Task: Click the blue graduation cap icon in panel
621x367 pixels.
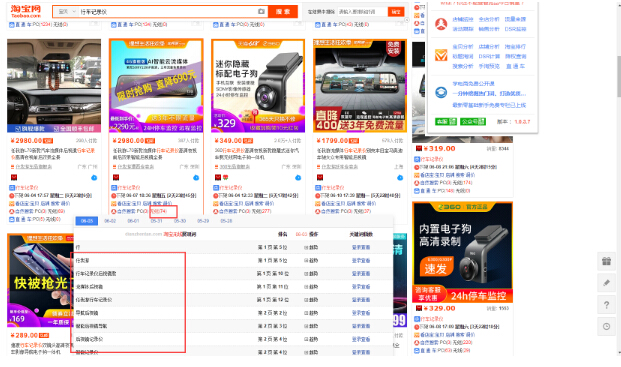Action: [x=441, y=93]
